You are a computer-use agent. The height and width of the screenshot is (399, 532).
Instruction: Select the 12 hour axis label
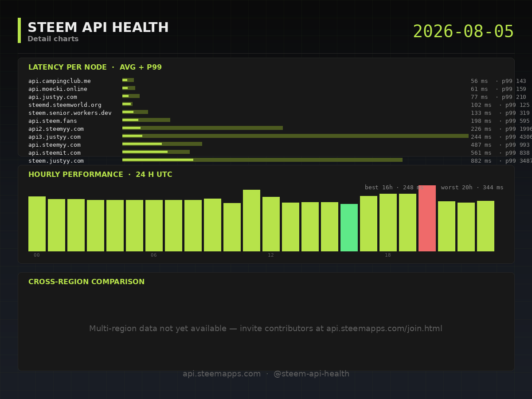pyautogui.click(x=271, y=255)
